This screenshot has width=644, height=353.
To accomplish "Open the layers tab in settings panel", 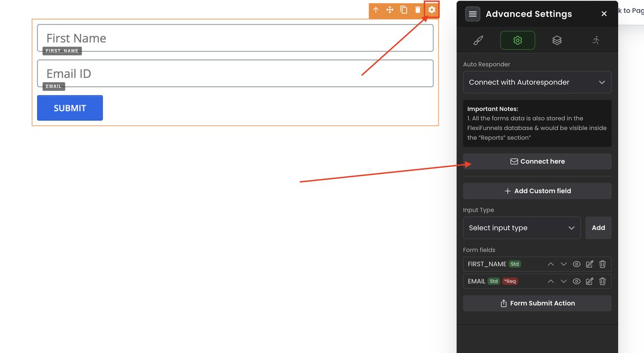I will [557, 40].
